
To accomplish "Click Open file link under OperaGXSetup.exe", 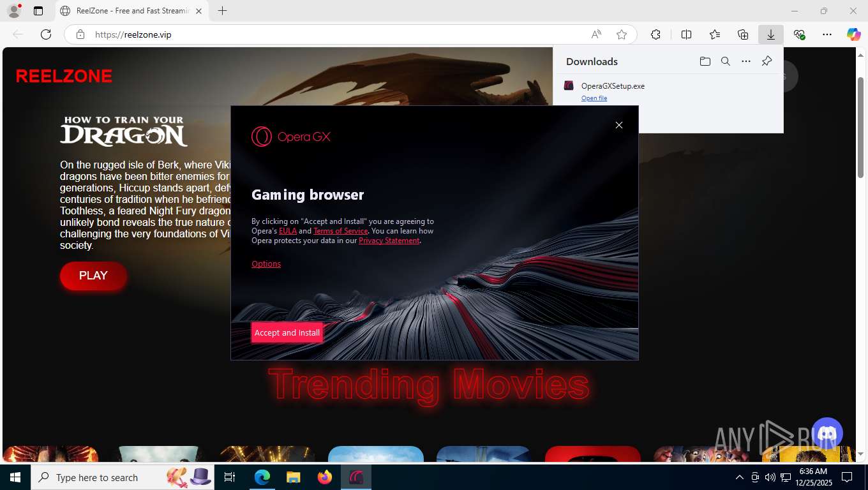I will tap(594, 98).
